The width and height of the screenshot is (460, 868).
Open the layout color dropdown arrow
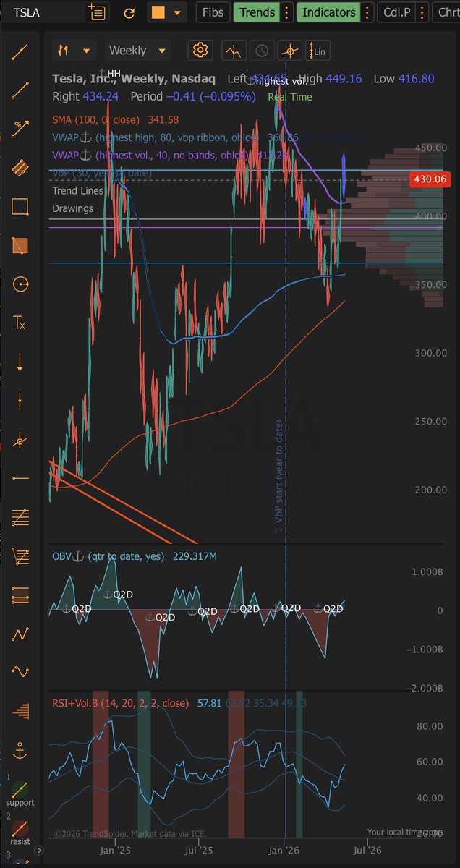pyautogui.click(x=178, y=12)
